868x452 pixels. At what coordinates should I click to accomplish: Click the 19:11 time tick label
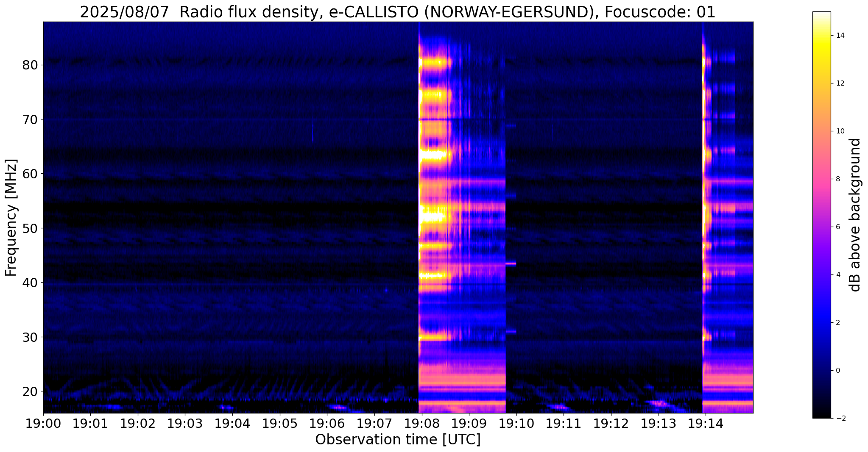(x=564, y=423)
